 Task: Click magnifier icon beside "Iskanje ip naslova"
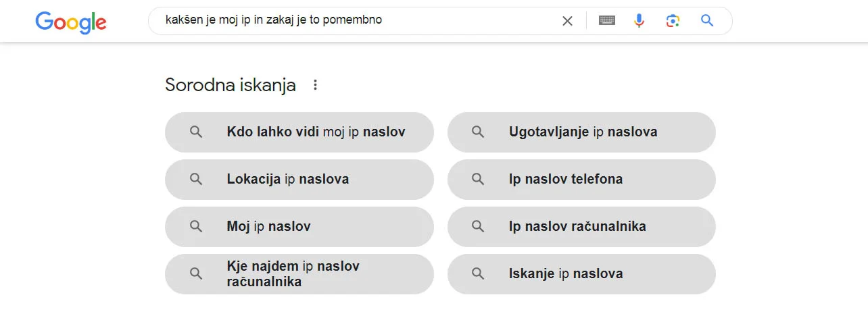click(x=478, y=274)
